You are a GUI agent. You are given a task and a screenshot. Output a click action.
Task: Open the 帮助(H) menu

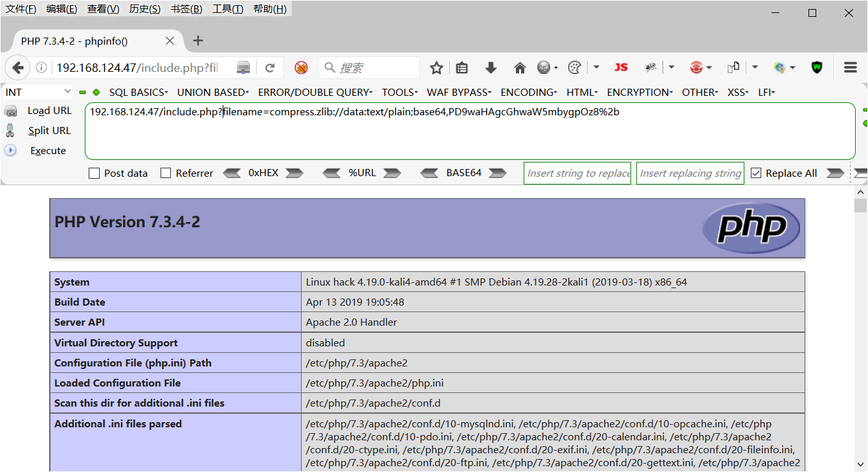(270, 9)
